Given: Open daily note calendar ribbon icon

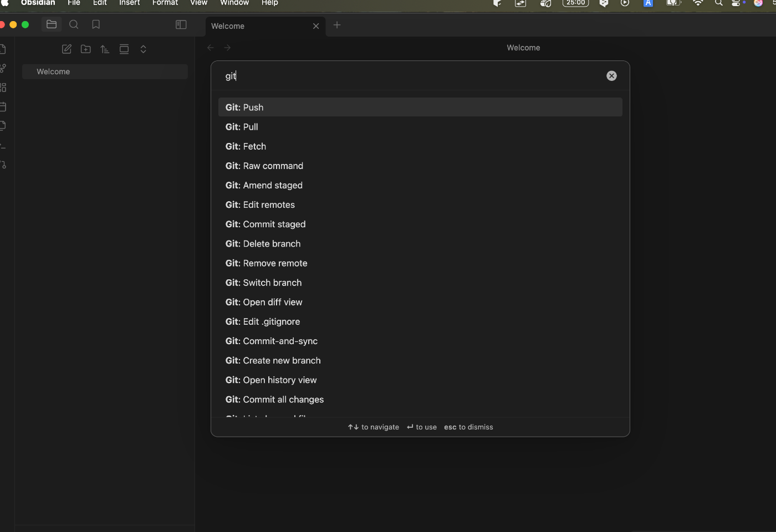Looking at the screenshot, I should [3, 106].
